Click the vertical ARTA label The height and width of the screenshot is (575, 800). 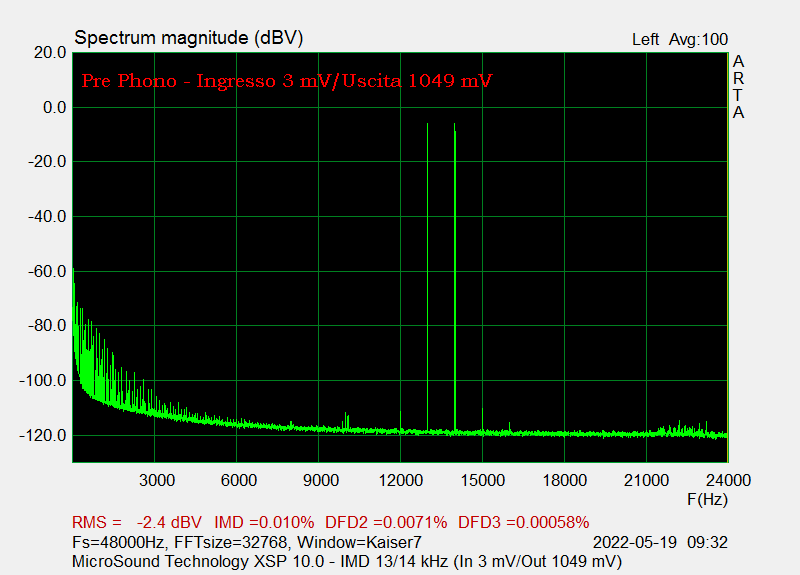pos(738,87)
